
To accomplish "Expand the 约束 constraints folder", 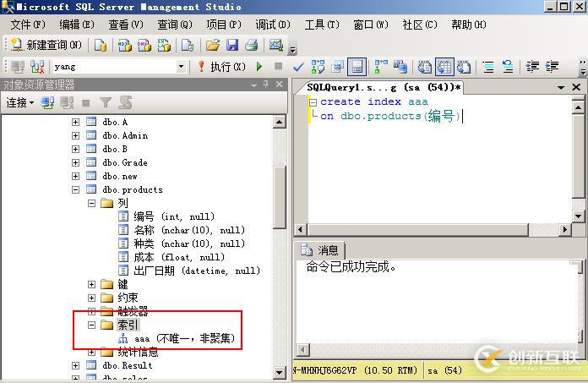I will pyautogui.click(x=91, y=298).
